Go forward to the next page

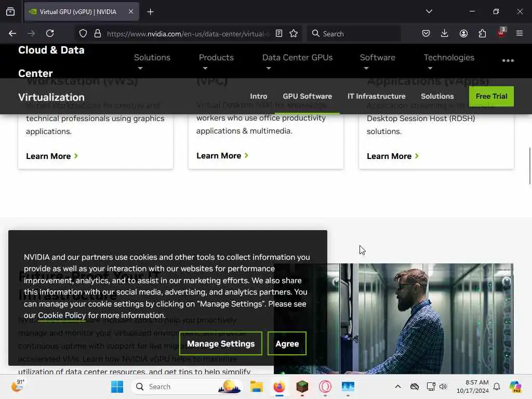point(31,33)
